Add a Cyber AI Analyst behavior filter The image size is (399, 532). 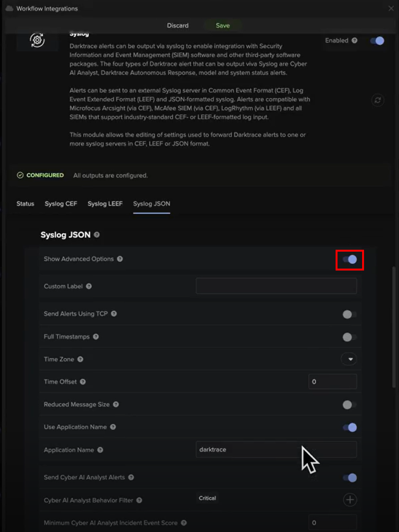(350, 500)
